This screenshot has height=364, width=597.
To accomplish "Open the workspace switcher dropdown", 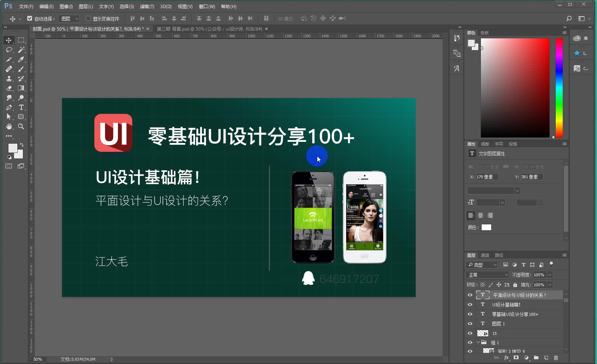I will [x=584, y=18].
